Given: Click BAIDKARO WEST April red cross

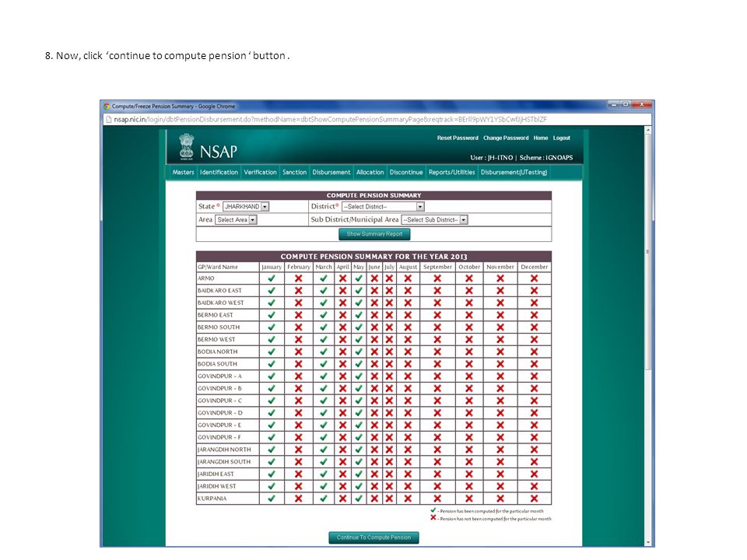Looking at the screenshot, I should pos(342,303).
